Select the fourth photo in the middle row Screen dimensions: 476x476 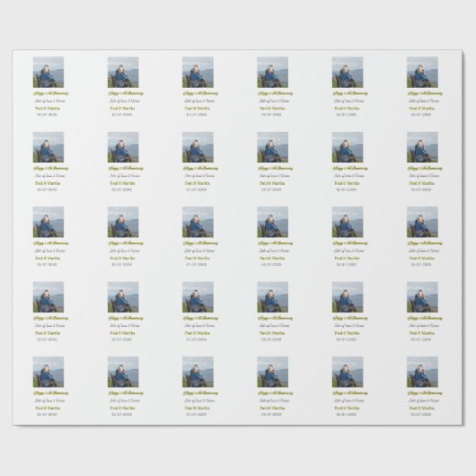pyautogui.click(x=273, y=222)
